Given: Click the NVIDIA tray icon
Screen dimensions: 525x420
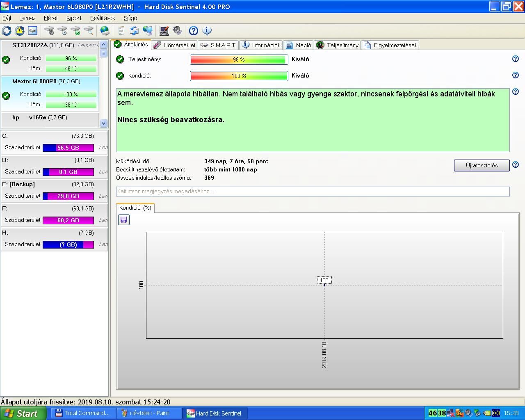Looking at the screenshot, I should tap(487, 413).
